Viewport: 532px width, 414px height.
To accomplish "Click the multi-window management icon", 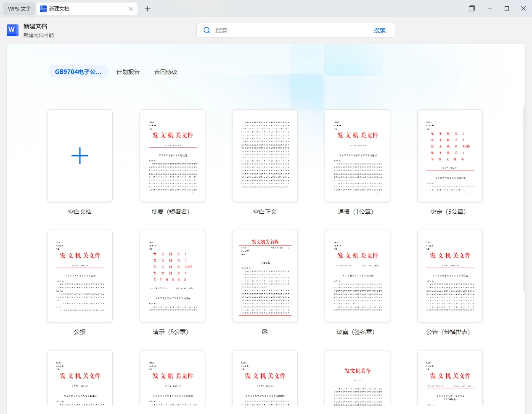I will pyautogui.click(x=471, y=8).
